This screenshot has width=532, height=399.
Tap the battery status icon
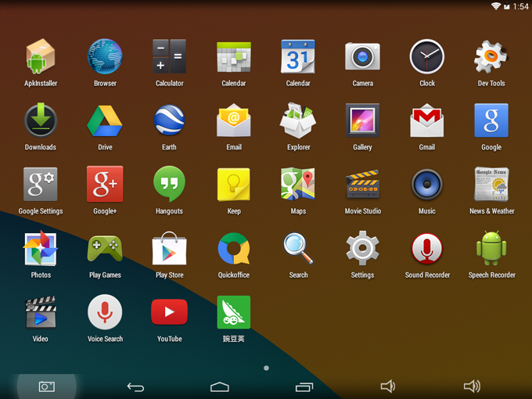pyautogui.click(x=506, y=6)
